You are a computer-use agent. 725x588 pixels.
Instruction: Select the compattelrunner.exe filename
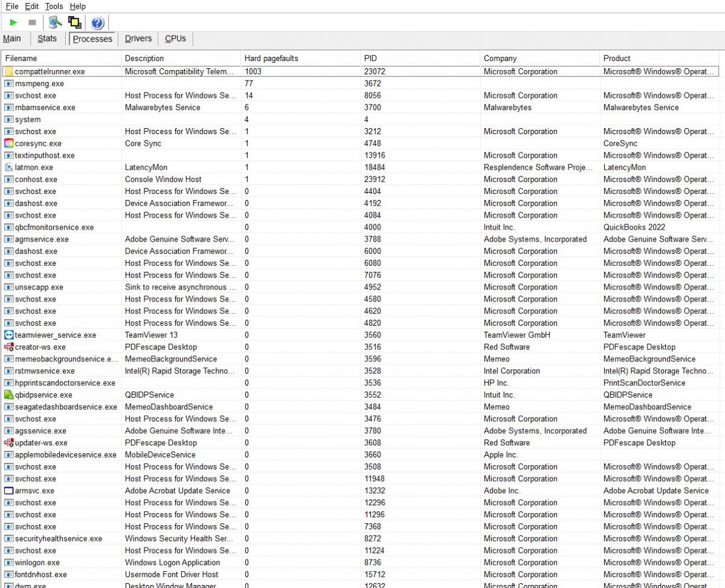click(x=50, y=71)
